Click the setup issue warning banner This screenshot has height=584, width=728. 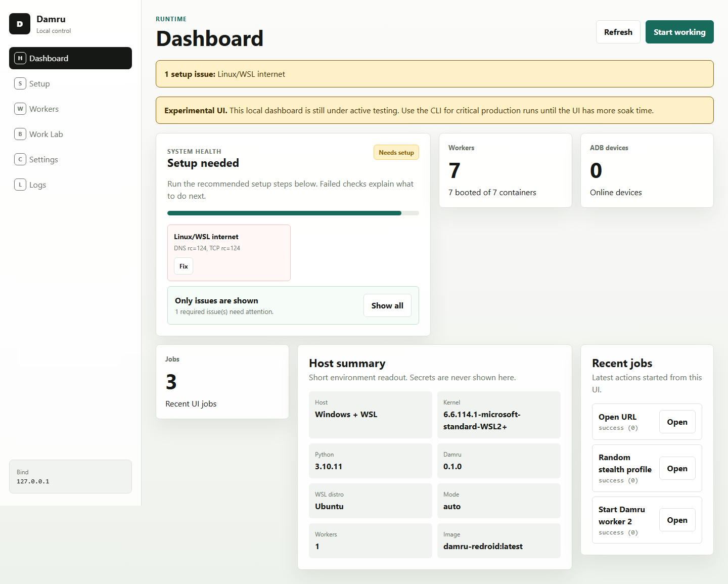(435, 74)
